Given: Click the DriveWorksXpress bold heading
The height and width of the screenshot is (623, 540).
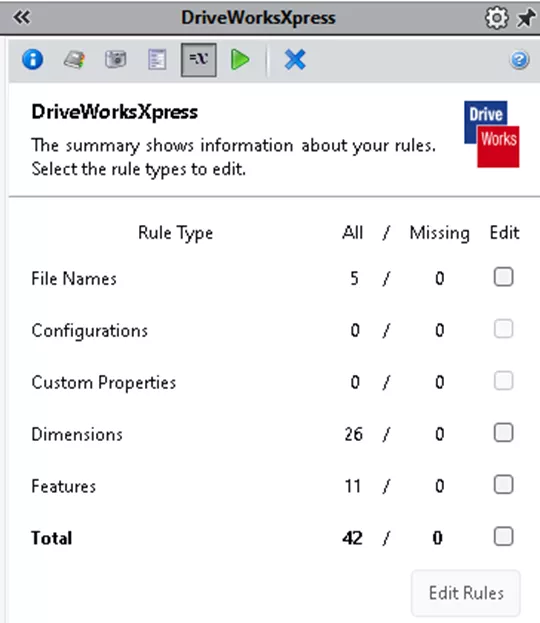Looking at the screenshot, I should click(x=114, y=112).
